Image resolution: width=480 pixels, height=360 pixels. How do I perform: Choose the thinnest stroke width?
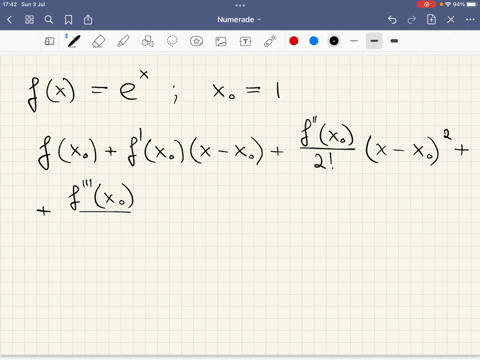(x=354, y=41)
